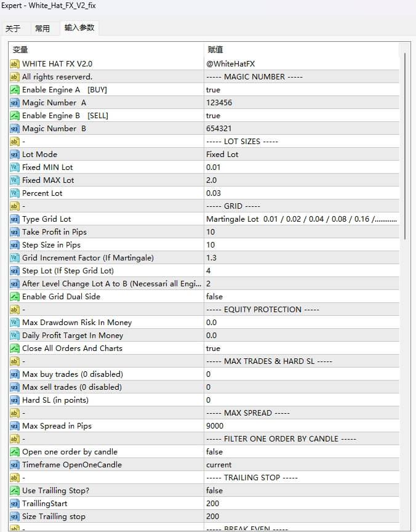Click the boolean icon beside Enable Engine A [BUY]

(15, 89)
